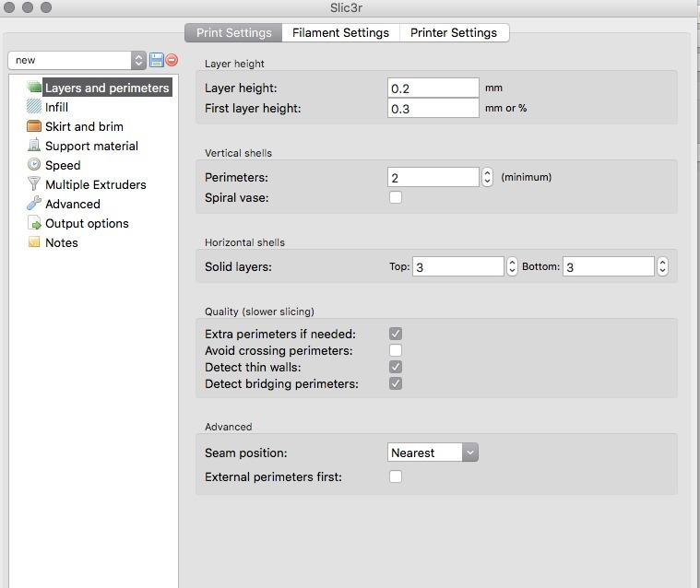Open the Notes page
The image size is (700, 588).
62,242
